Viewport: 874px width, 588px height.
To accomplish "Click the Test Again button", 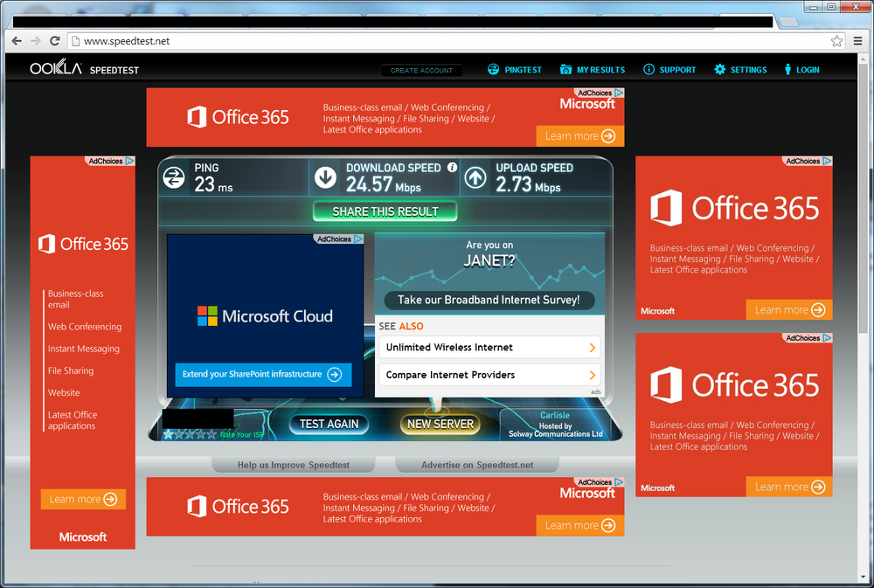I will click(329, 424).
